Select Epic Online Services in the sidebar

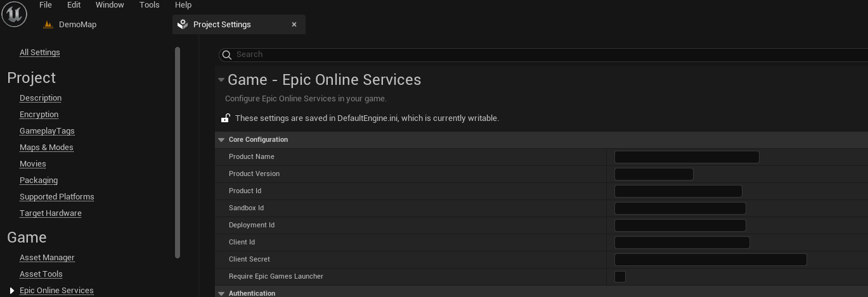tap(56, 291)
